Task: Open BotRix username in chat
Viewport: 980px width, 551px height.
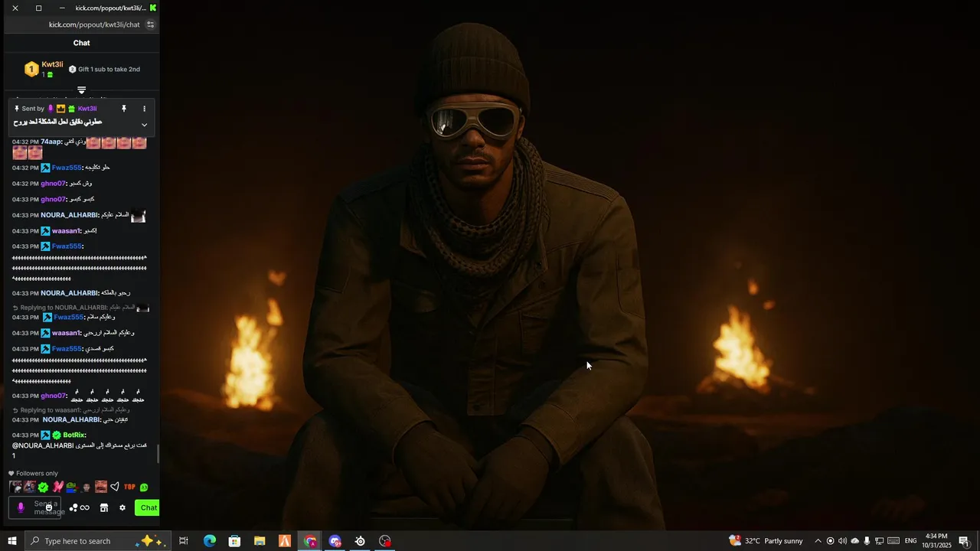Action: [73, 435]
